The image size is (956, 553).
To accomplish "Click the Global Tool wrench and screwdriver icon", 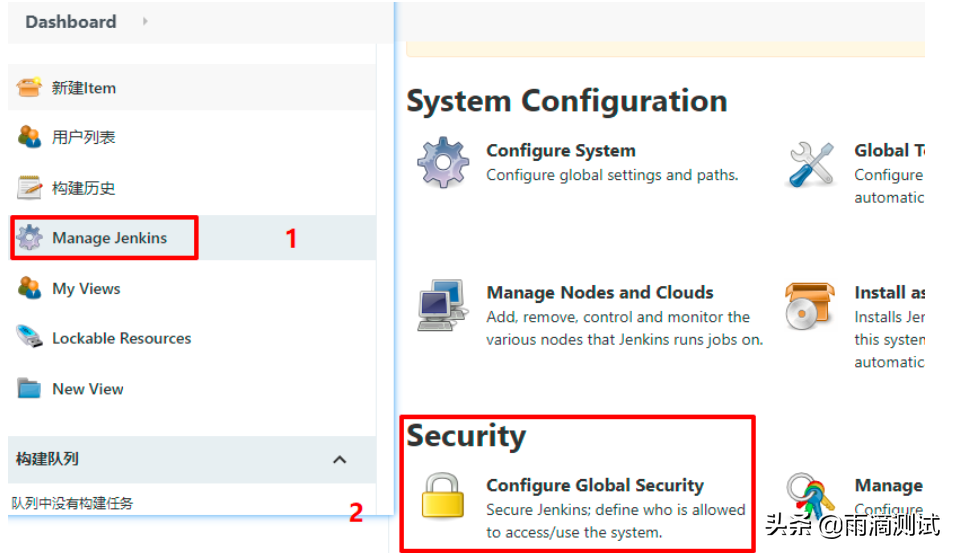I will (x=811, y=164).
